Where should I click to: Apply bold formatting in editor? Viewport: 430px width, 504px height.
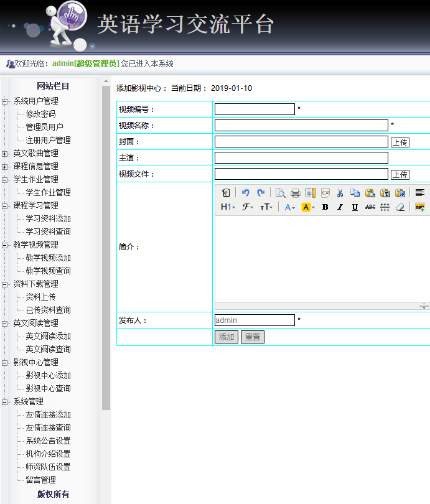click(325, 207)
